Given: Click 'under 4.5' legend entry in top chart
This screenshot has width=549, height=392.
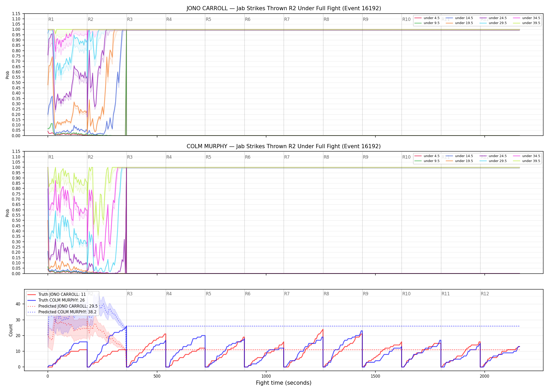Looking at the screenshot, I should coord(427,18).
